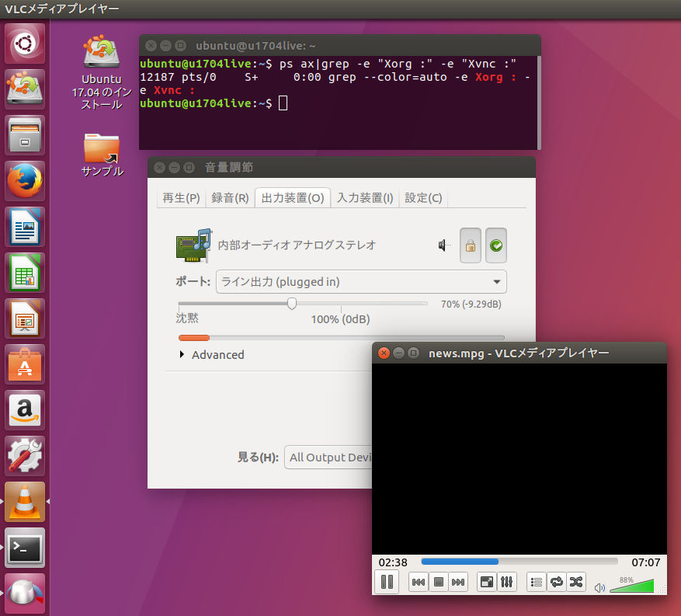The image size is (681, 616).
Task: Launch Ubuntu installer from the launcher
Action: pos(25,89)
